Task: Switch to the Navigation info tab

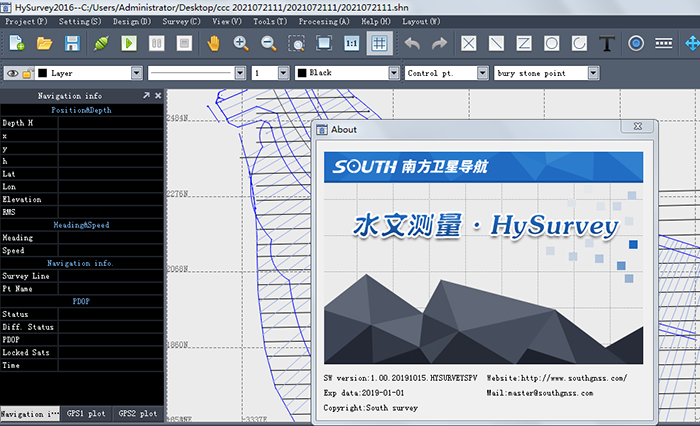Action: click(x=30, y=414)
